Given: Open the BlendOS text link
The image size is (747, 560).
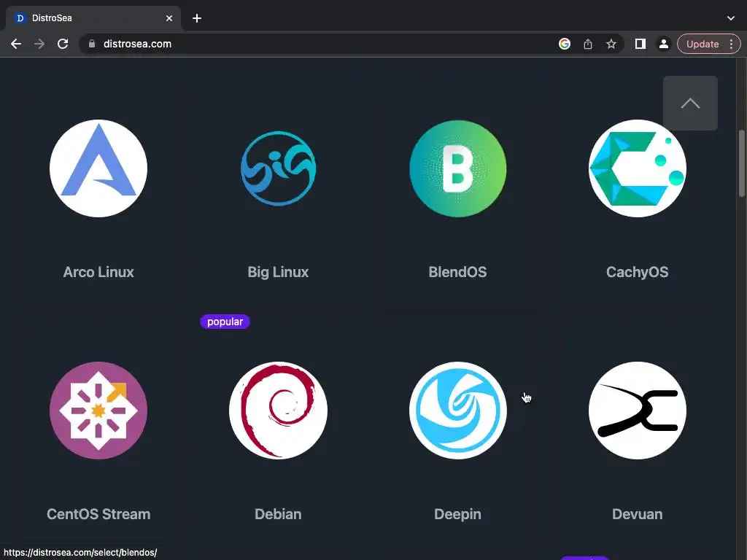Looking at the screenshot, I should tap(458, 272).
